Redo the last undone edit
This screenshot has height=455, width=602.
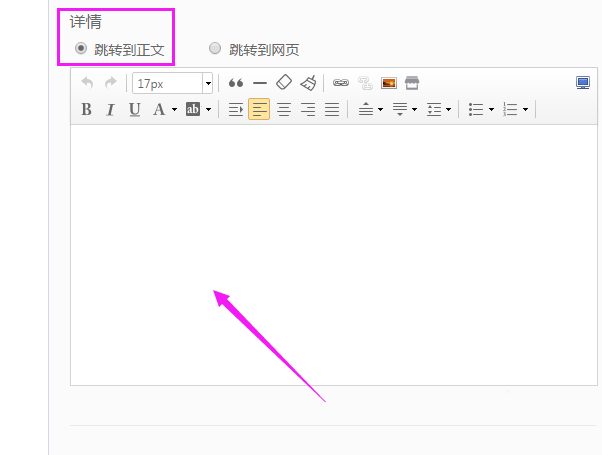[x=111, y=83]
